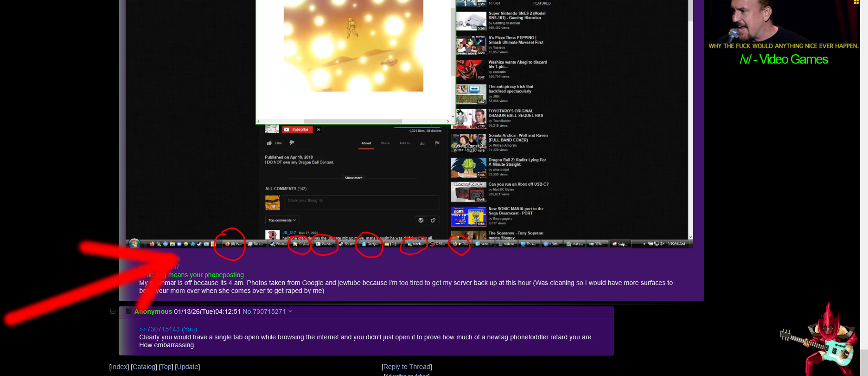Click the Update thread link

[187, 367]
